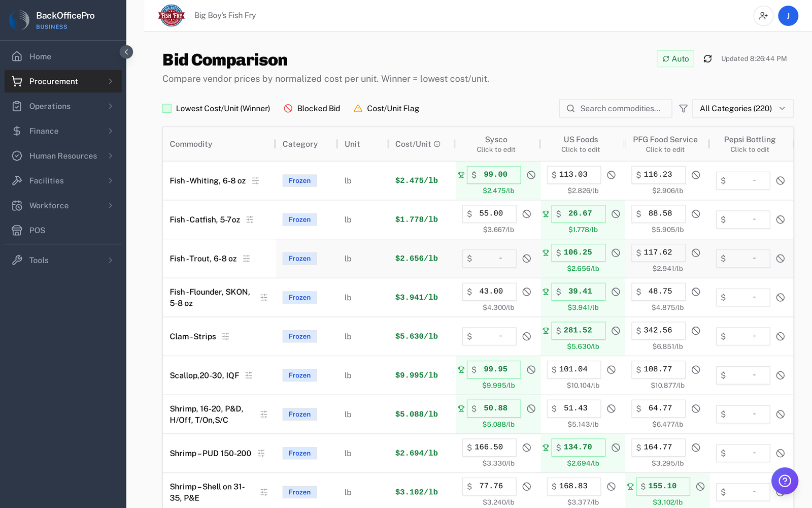
Task: Expand the Human Resources chevron
Action: pyautogui.click(x=110, y=156)
